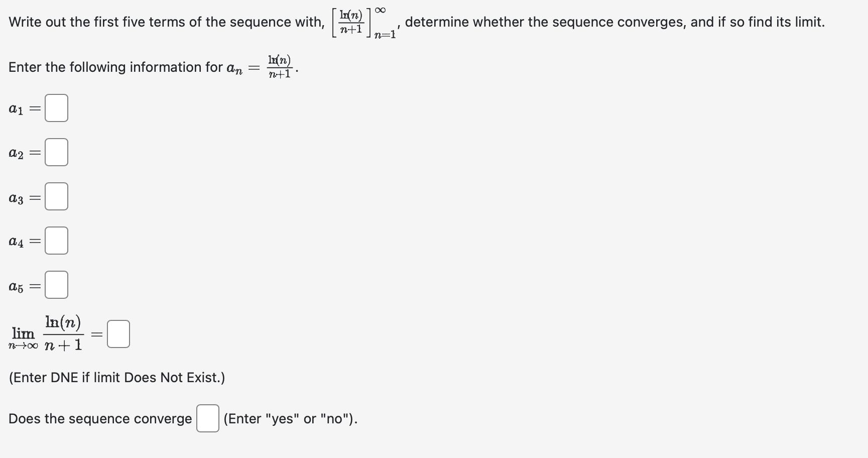Screen dimensions: 868x458
Task: Click the input box for a5
Action: coord(56,284)
